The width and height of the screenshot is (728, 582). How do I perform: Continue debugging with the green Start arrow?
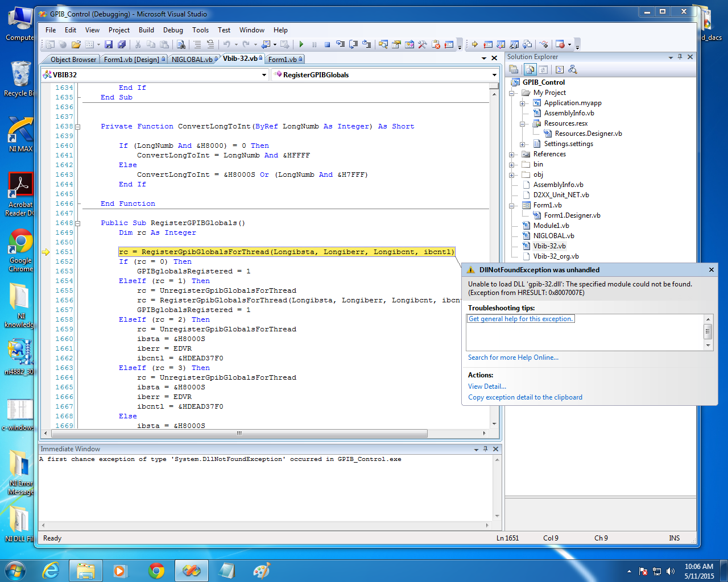point(301,44)
